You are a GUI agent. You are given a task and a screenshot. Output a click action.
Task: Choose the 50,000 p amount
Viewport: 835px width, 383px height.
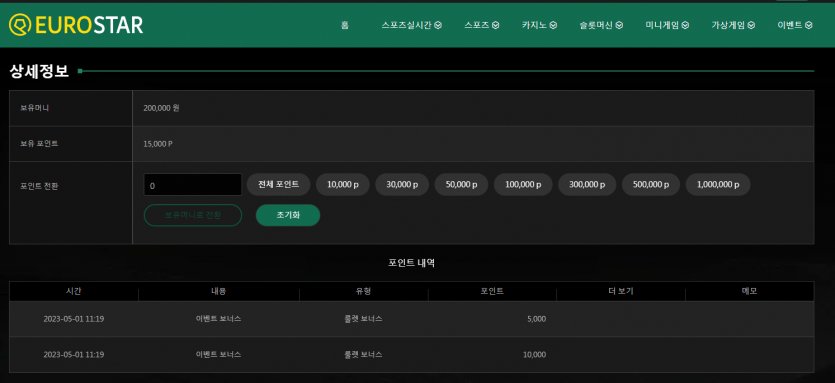click(x=461, y=184)
